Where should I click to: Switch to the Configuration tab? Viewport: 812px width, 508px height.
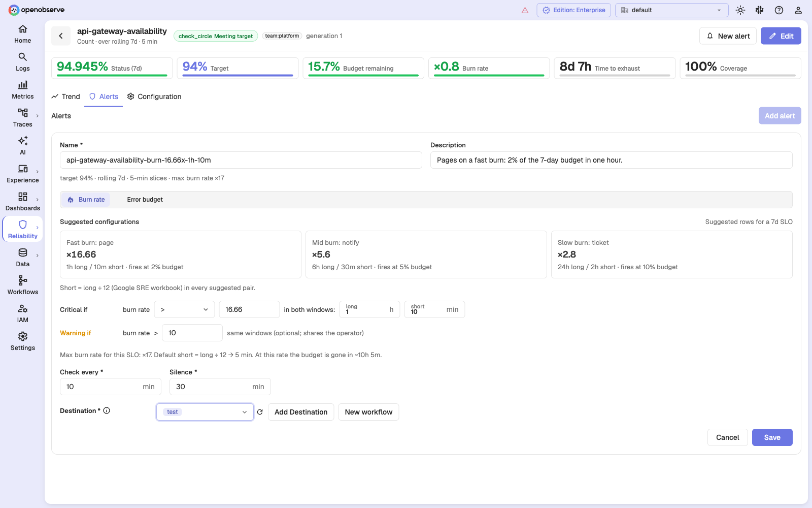click(154, 97)
